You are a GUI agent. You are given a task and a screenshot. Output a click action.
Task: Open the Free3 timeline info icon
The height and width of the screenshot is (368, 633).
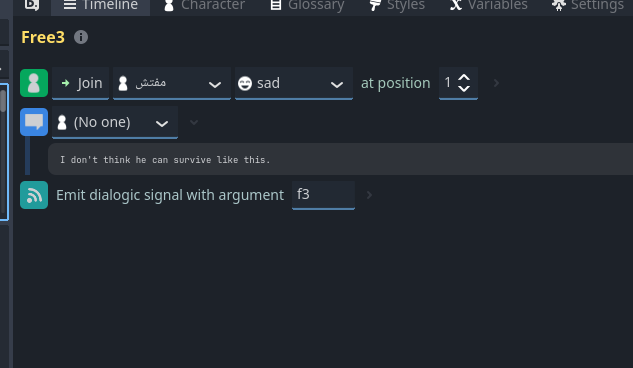(81, 37)
